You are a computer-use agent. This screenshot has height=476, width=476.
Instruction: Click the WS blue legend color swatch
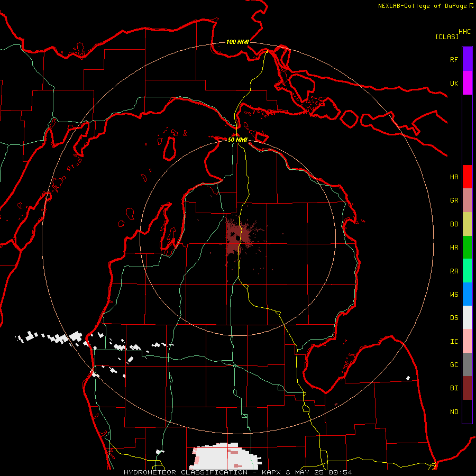(467, 294)
